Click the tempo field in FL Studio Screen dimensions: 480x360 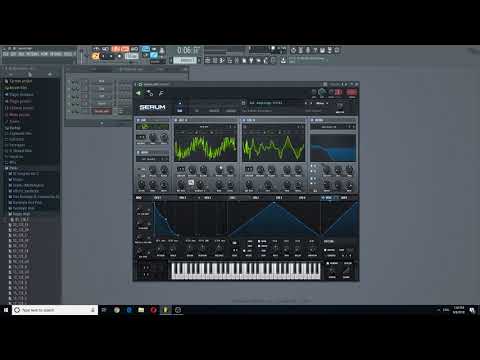point(132,56)
